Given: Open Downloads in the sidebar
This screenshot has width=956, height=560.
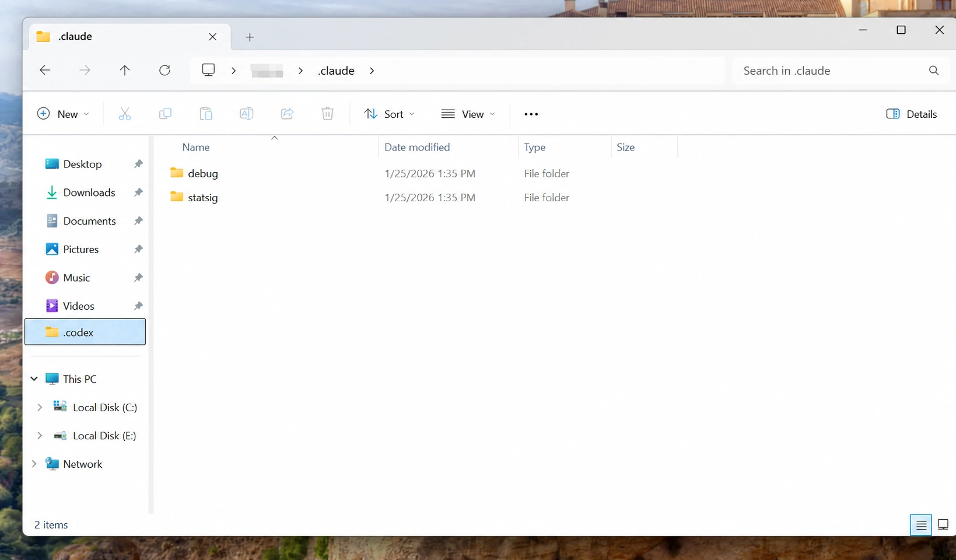Looking at the screenshot, I should [89, 192].
